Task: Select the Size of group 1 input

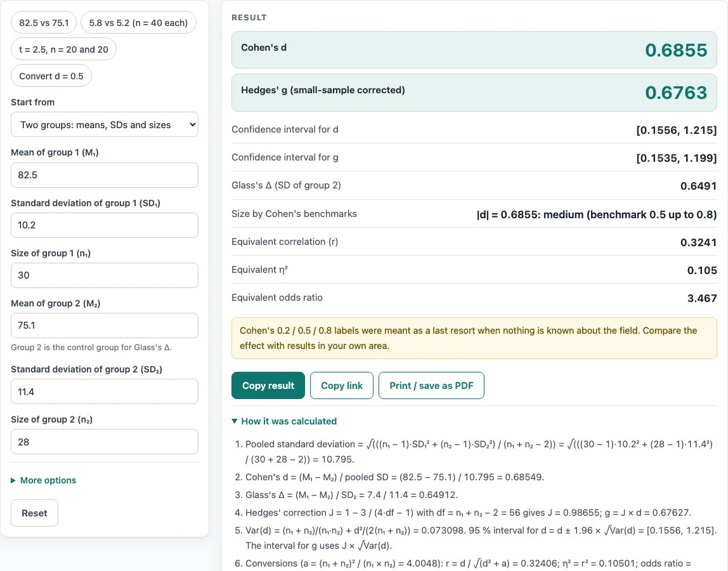Action: 105,275
